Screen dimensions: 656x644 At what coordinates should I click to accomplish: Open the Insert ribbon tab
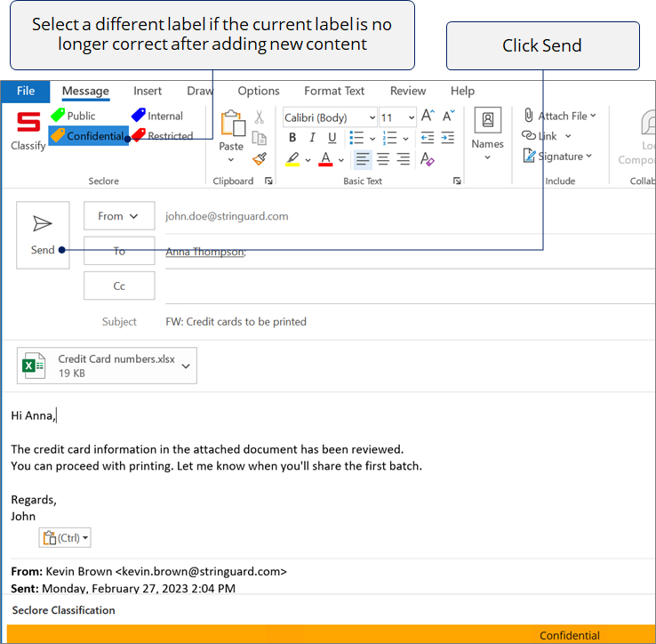(148, 91)
